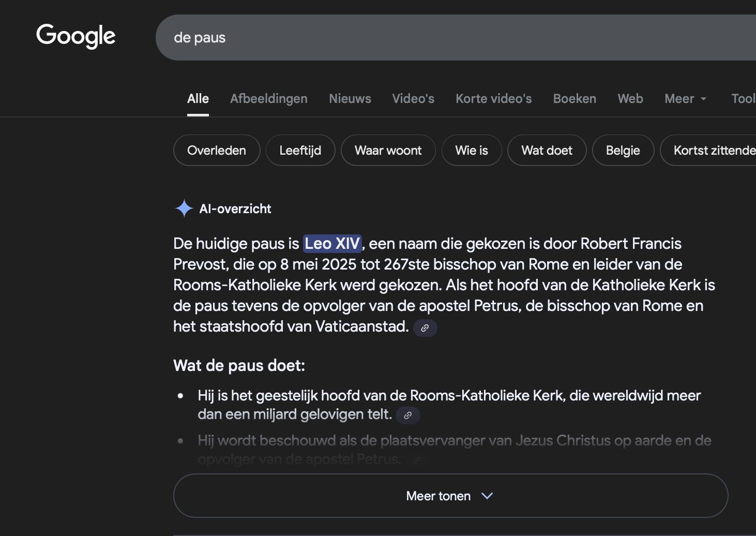Image resolution: width=756 pixels, height=536 pixels.
Task: Select the Korte video's tab
Action: point(493,99)
